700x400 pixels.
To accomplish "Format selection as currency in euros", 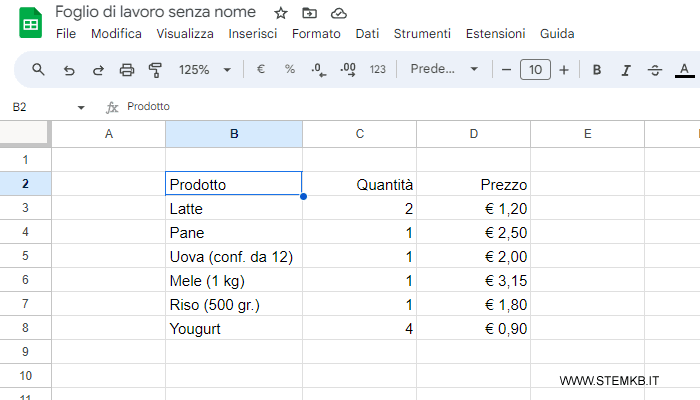I will coord(261,70).
